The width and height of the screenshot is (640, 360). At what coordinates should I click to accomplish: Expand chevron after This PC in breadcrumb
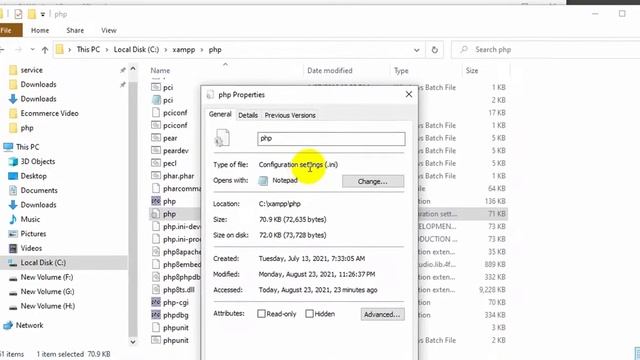(x=107, y=50)
